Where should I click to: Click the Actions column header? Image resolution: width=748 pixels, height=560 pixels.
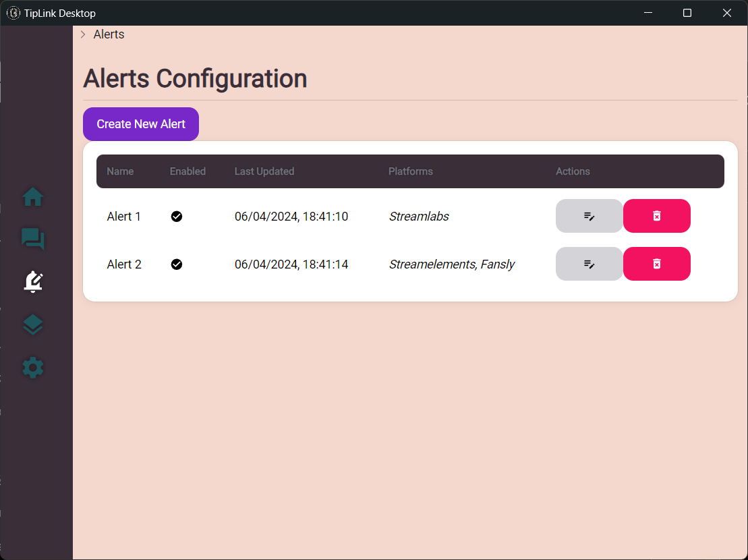pos(573,171)
